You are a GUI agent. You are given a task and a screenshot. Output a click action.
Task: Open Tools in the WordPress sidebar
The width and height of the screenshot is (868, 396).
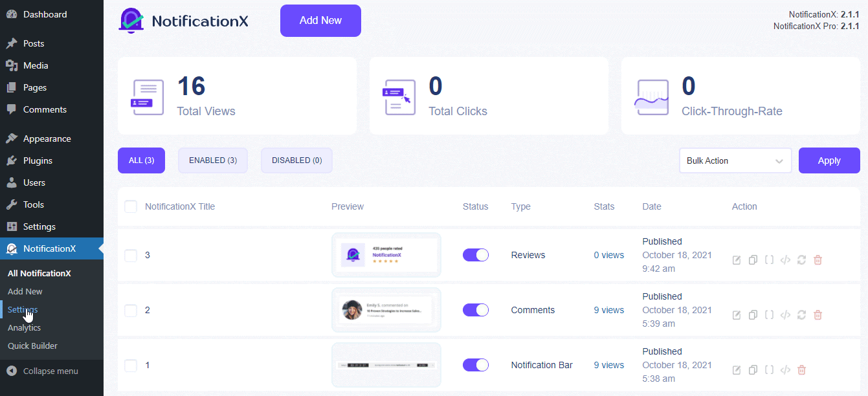52,204
